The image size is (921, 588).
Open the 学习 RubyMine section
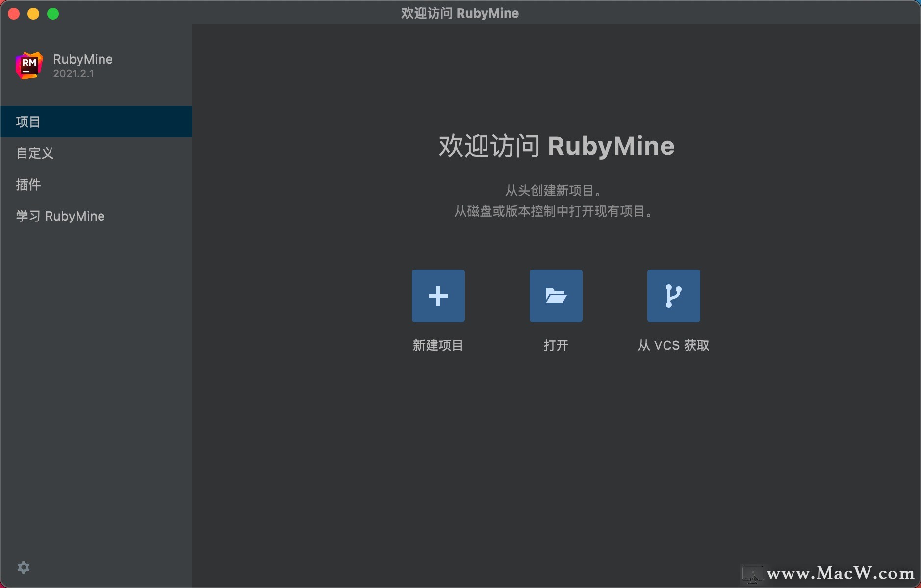[60, 216]
